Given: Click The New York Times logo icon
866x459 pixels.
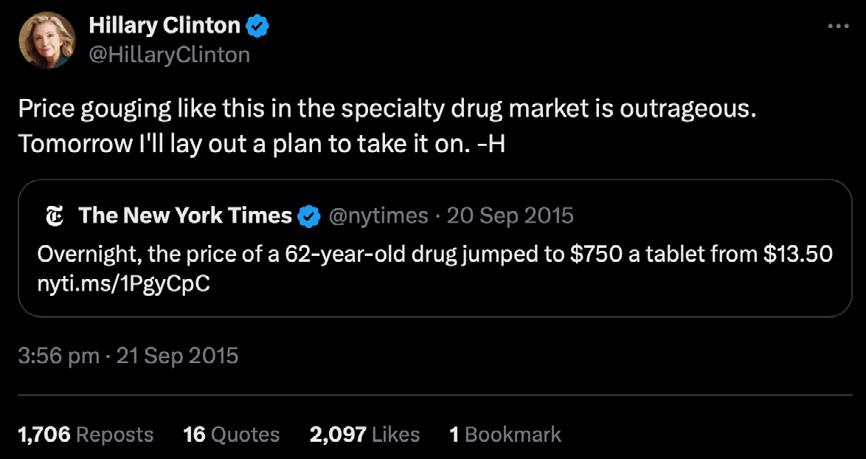Looking at the screenshot, I should tap(55, 215).
